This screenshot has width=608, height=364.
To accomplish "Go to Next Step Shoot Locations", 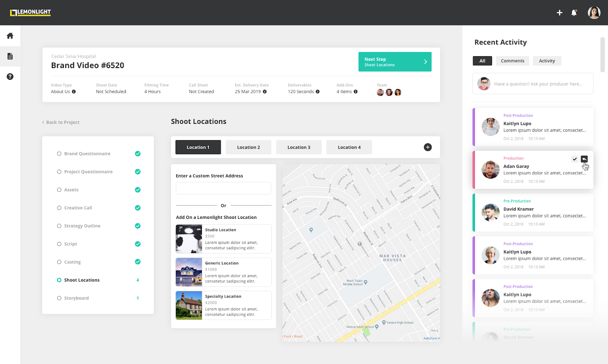I will pos(395,62).
